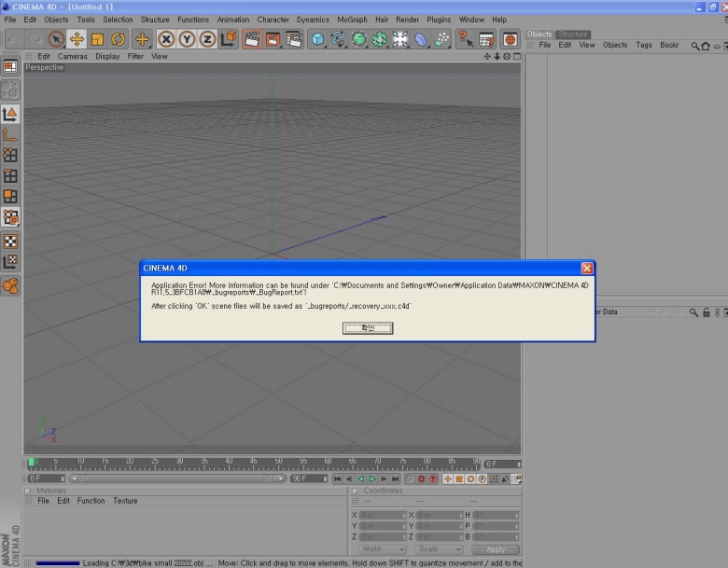Play the animation backwards
The width and height of the screenshot is (728, 568).
(361, 478)
